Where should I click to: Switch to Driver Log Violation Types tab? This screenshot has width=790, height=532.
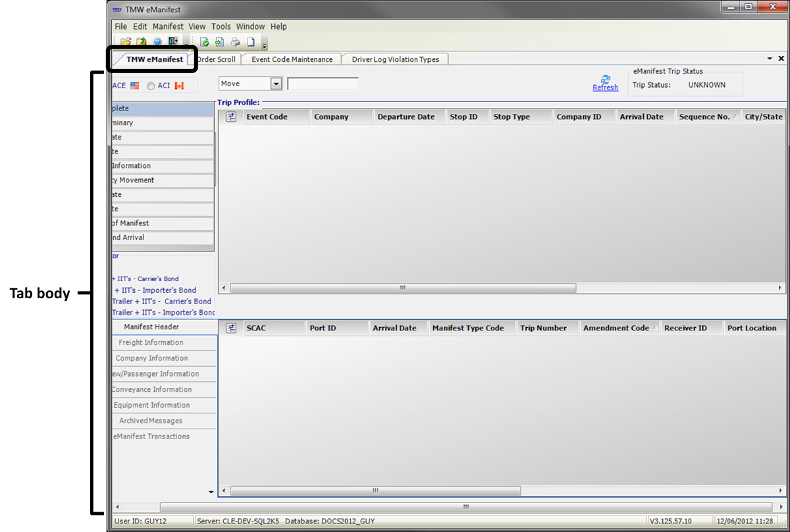(395, 59)
